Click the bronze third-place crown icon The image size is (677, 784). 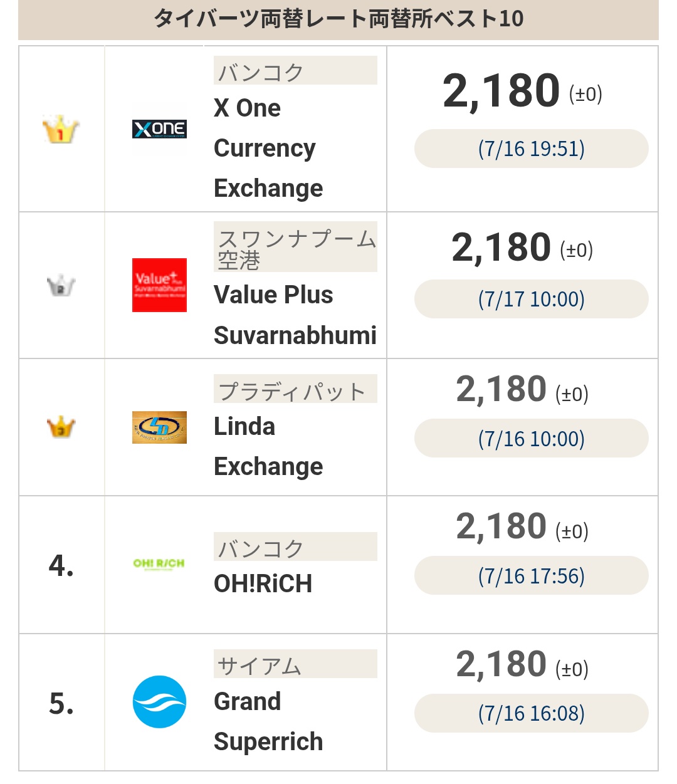61,427
